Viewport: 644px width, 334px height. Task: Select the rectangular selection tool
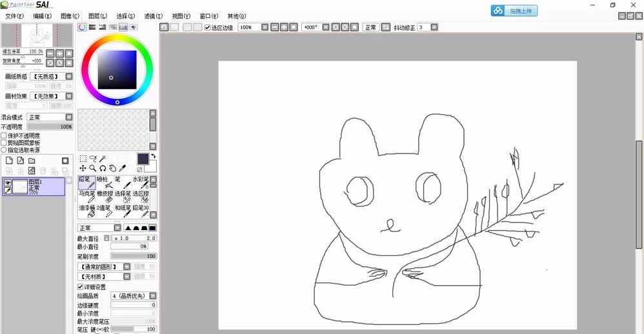click(83, 159)
